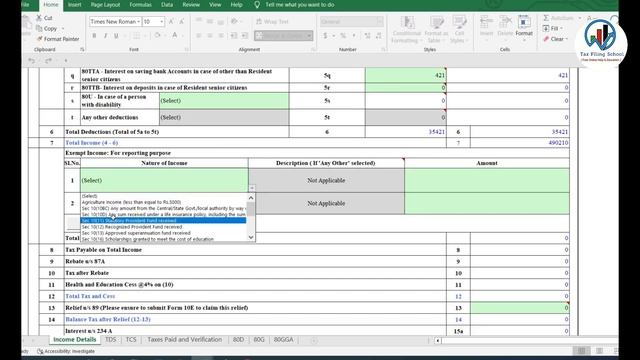
Task: Switch to the Review tab
Action: point(191,5)
